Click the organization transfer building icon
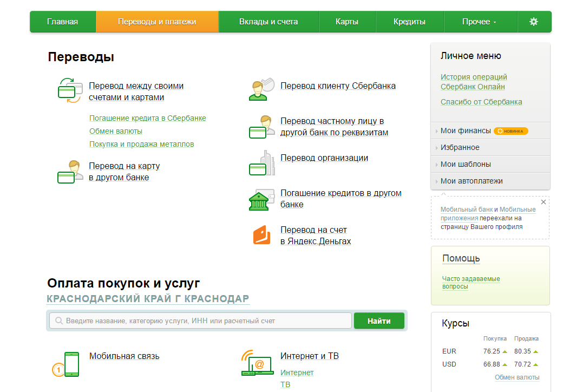Image resolution: width=563 pixels, height=392 pixels. click(262, 163)
